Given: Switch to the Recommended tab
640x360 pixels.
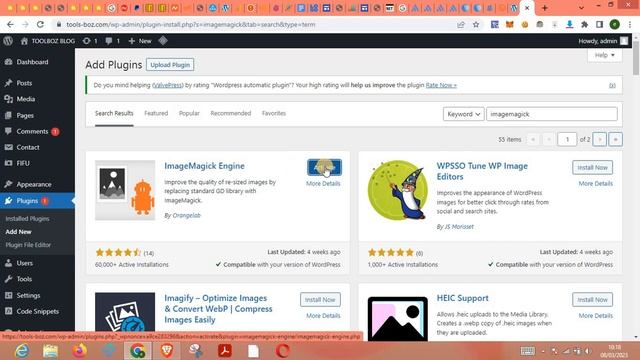Looking at the screenshot, I should (x=231, y=113).
